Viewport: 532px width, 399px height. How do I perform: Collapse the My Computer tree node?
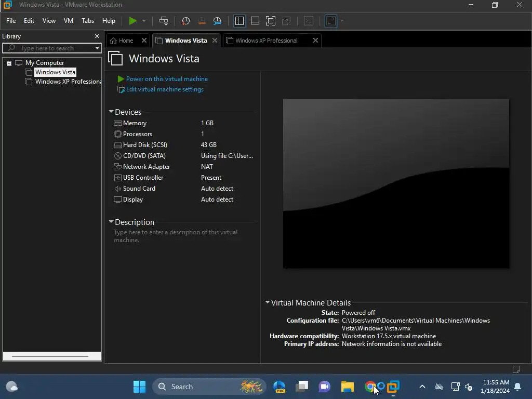point(9,63)
